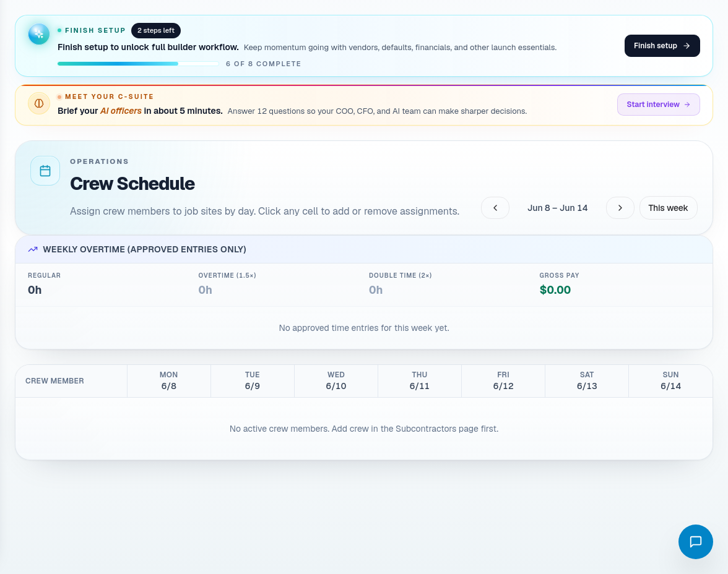Click the OPERATIONS label
The height and width of the screenshot is (574, 728).
pos(99,161)
